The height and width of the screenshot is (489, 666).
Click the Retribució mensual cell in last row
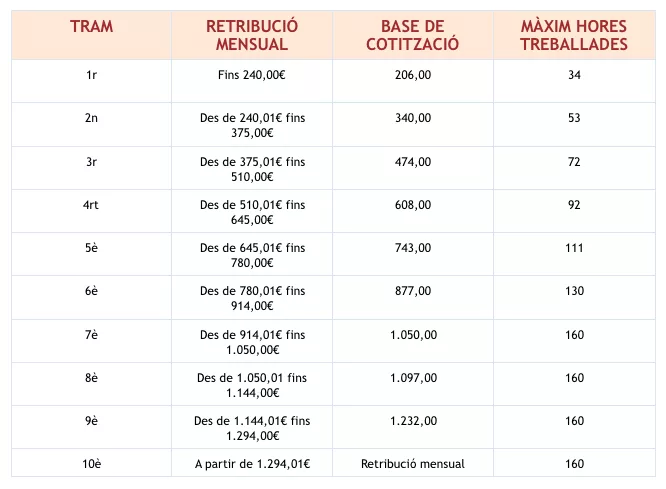click(412, 464)
